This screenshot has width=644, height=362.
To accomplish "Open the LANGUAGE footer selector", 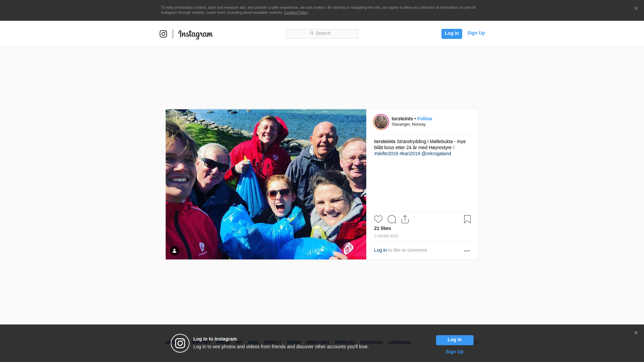I will click(x=399, y=343).
